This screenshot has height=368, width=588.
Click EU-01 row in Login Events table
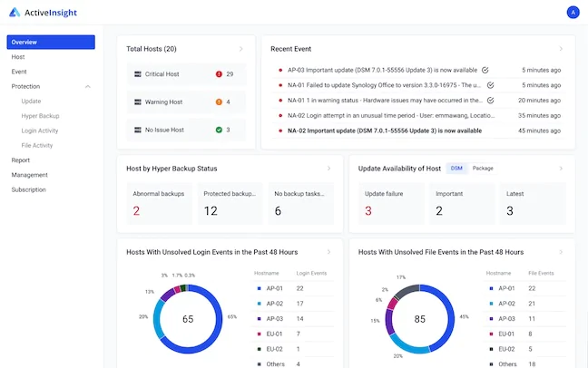[x=294, y=334]
